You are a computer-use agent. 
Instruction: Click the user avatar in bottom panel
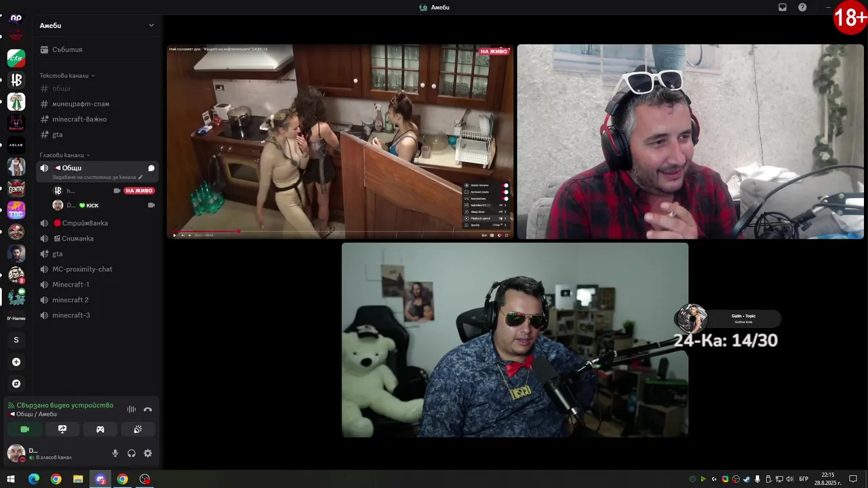pos(16,453)
